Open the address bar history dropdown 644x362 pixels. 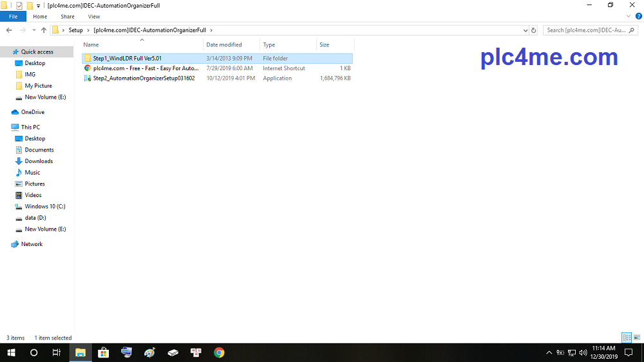coord(525,30)
